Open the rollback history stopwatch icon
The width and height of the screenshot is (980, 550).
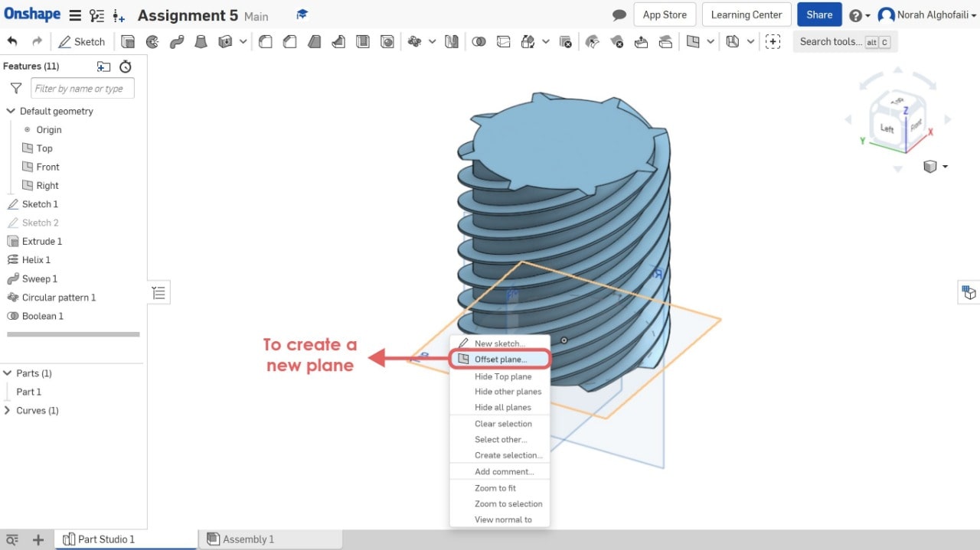pyautogui.click(x=126, y=67)
